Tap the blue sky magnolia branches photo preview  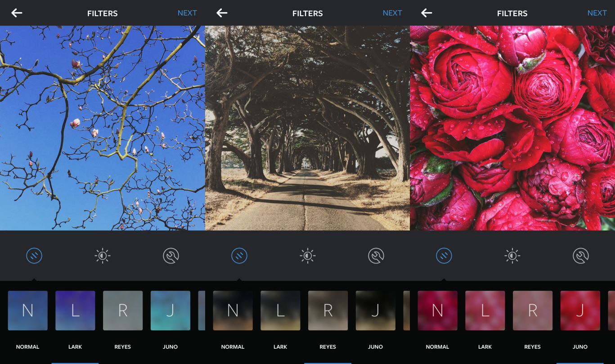[x=103, y=128]
